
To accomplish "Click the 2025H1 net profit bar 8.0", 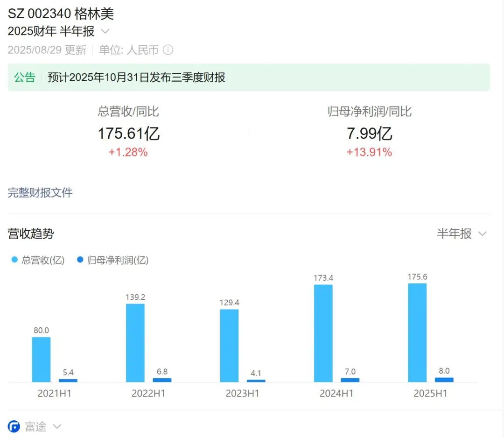I will tap(444, 380).
